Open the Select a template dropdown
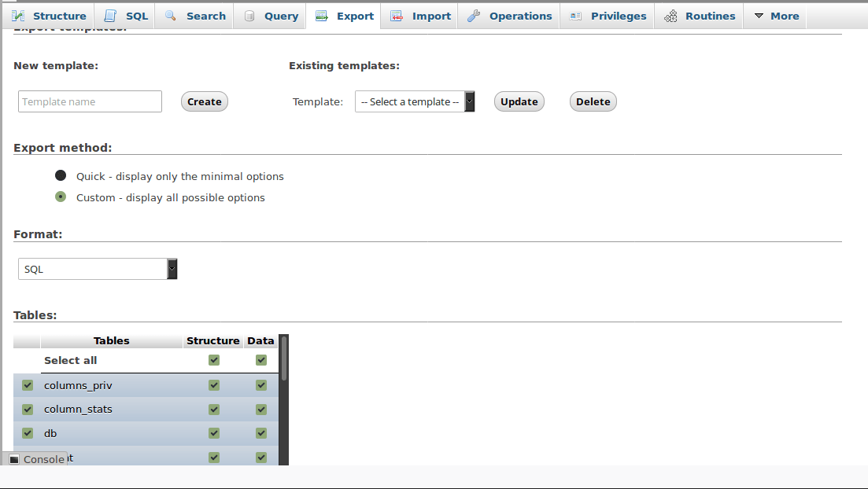868x489 pixels. 415,101
